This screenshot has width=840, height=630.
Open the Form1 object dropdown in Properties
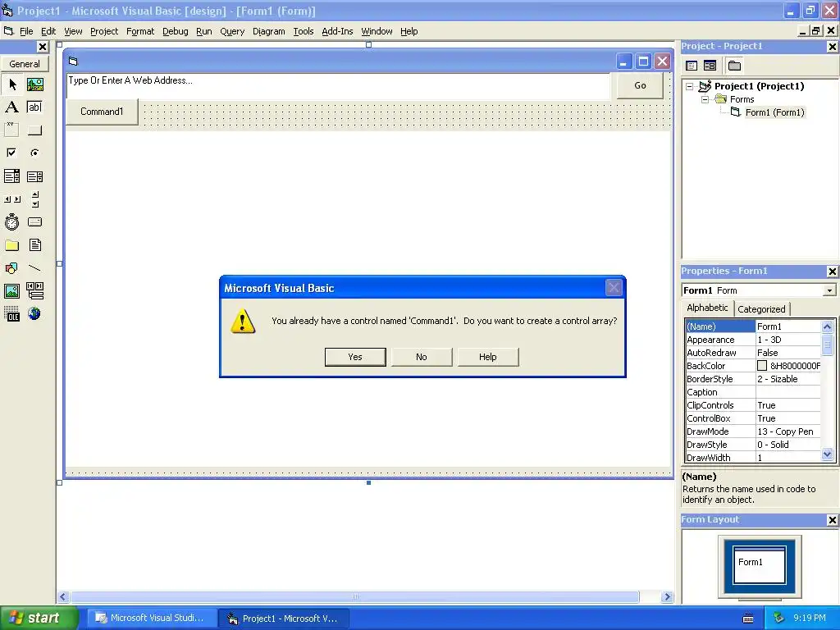click(829, 290)
